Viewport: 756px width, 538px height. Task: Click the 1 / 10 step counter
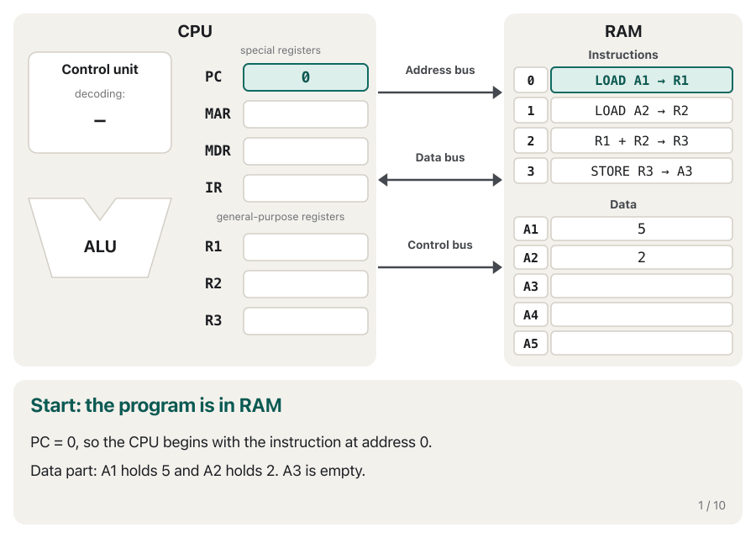(711, 505)
